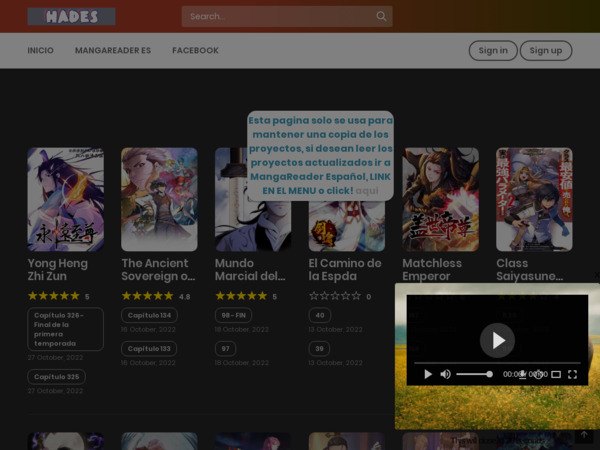Click the Class Saiyasune... title

(x=530, y=269)
